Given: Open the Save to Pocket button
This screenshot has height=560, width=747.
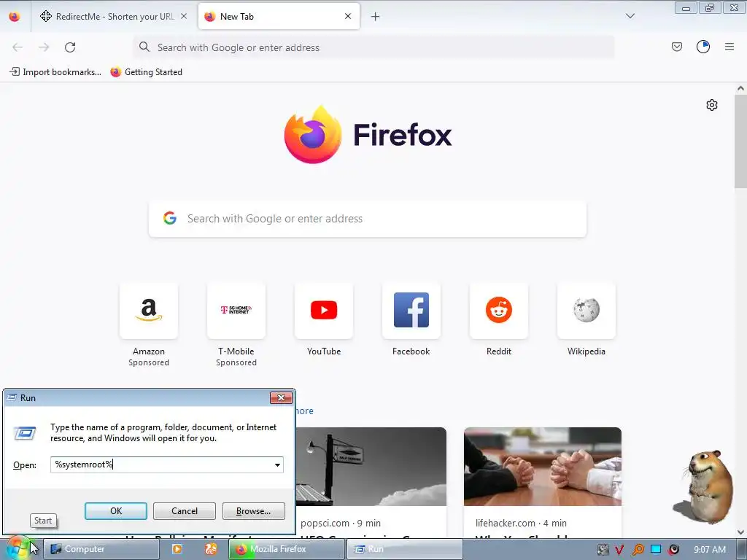Looking at the screenshot, I should pos(676,47).
